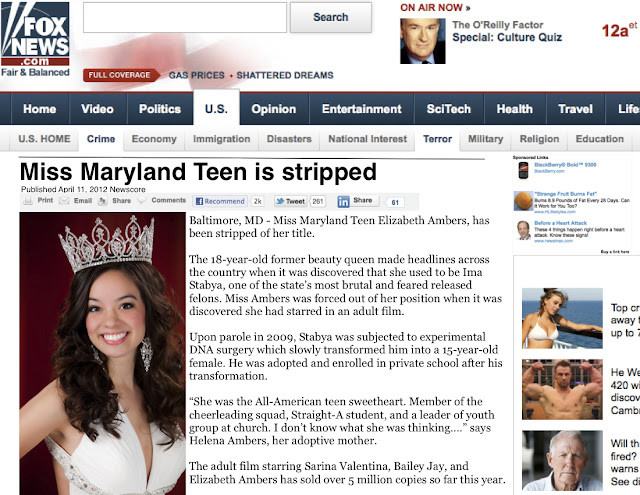This screenshot has width=640, height=495.
Task: Open the Military sub-section tab
Action: point(485,139)
